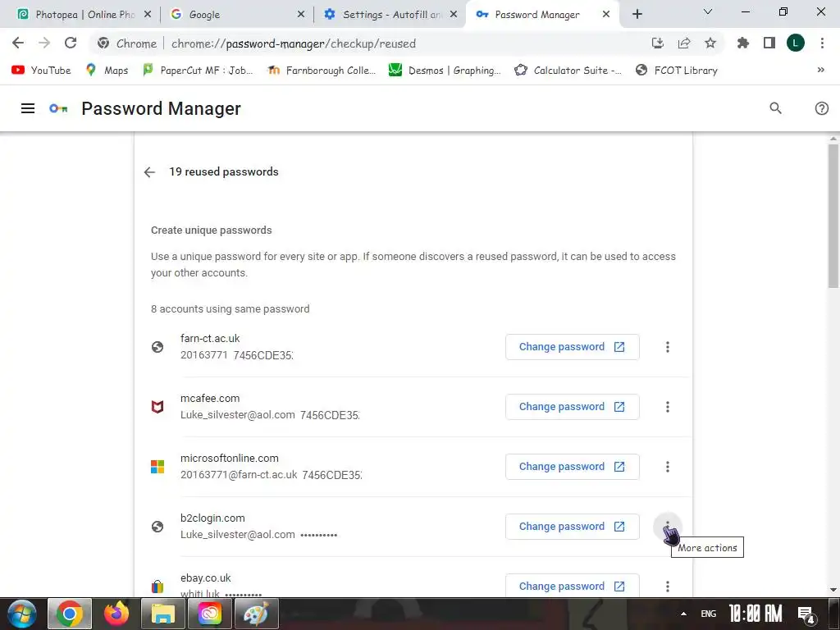840x630 pixels.
Task: Open the Extensions puzzle icon
Action: pos(743,43)
